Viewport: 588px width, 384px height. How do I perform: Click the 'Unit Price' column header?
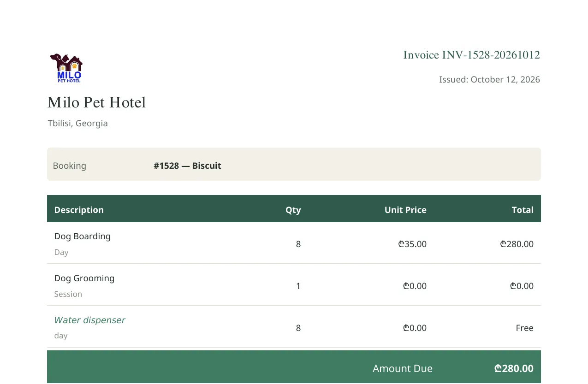pos(405,210)
